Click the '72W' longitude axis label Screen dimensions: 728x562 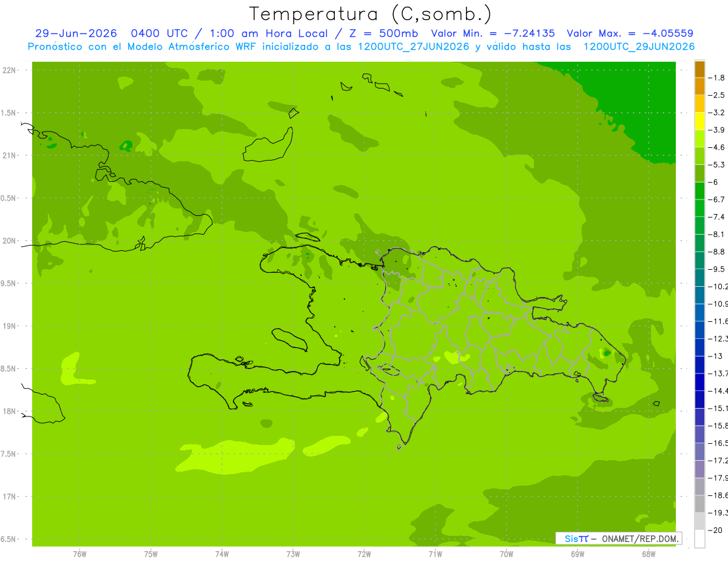pyautogui.click(x=364, y=554)
